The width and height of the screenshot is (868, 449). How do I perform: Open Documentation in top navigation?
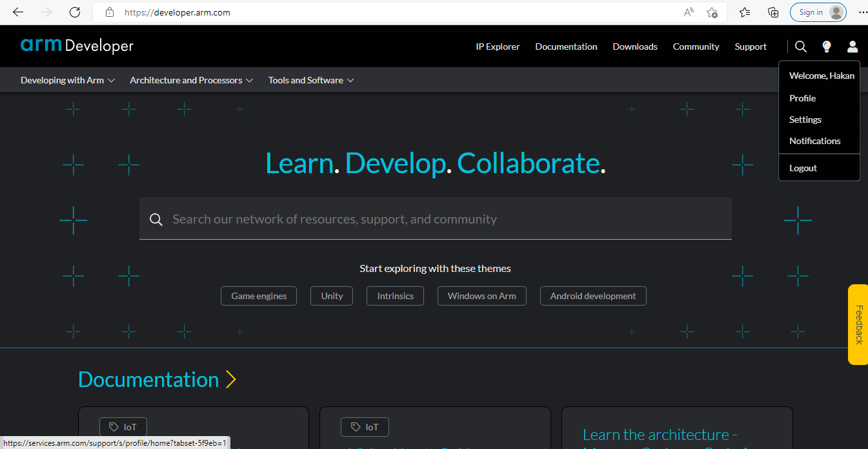(x=566, y=47)
